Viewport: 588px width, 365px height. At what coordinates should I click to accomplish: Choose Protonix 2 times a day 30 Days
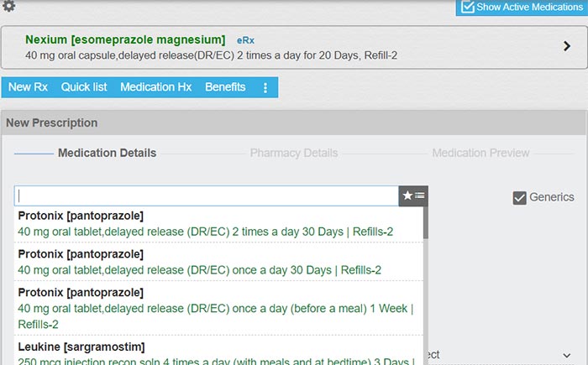tap(205, 224)
